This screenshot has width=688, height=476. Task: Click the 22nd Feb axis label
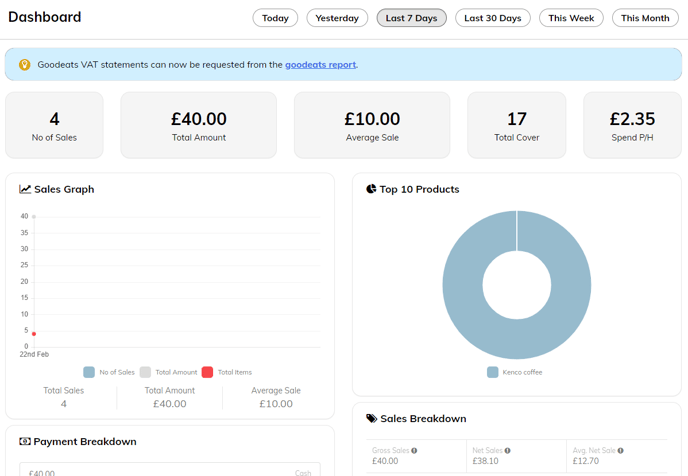[34, 354]
